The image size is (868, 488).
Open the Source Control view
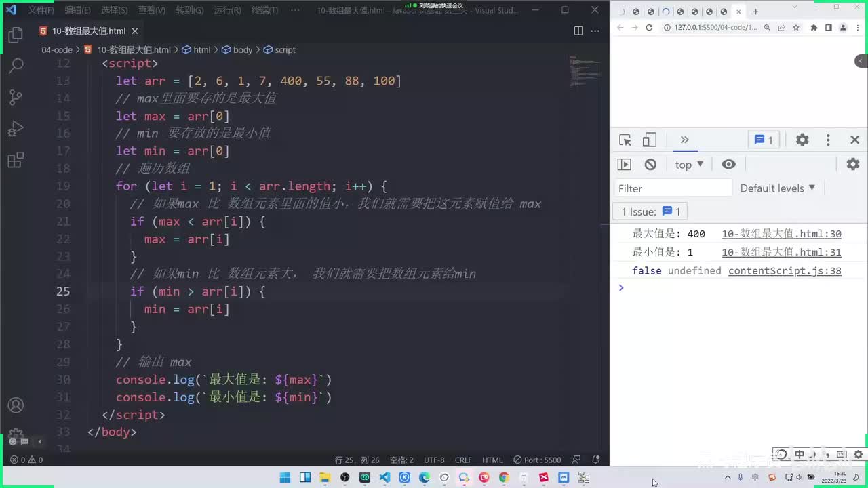tap(16, 97)
